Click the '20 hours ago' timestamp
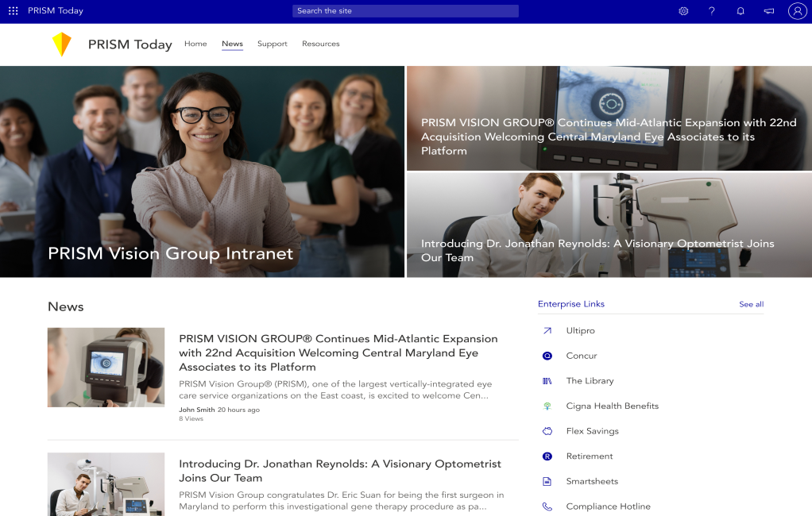The height and width of the screenshot is (516, 812). coord(238,410)
